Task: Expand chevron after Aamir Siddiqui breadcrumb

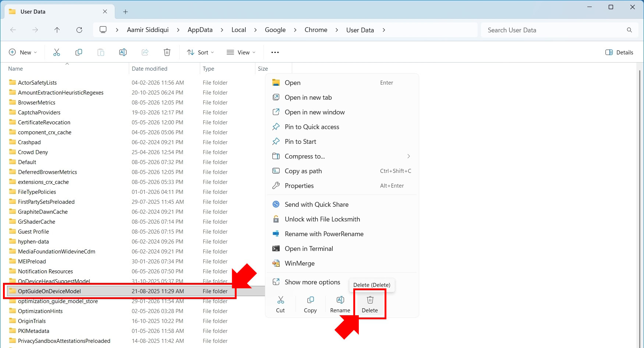Action: click(x=178, y=30)
